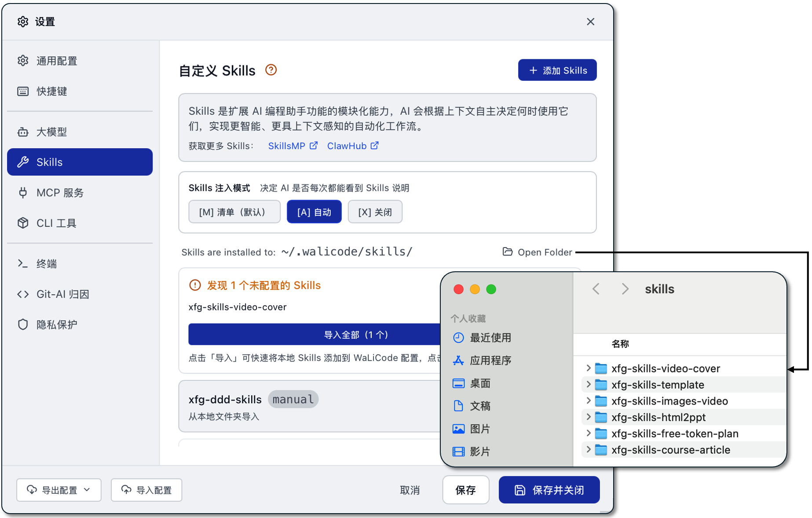
Task: Click Open Folder button
Action: point(538,252)
